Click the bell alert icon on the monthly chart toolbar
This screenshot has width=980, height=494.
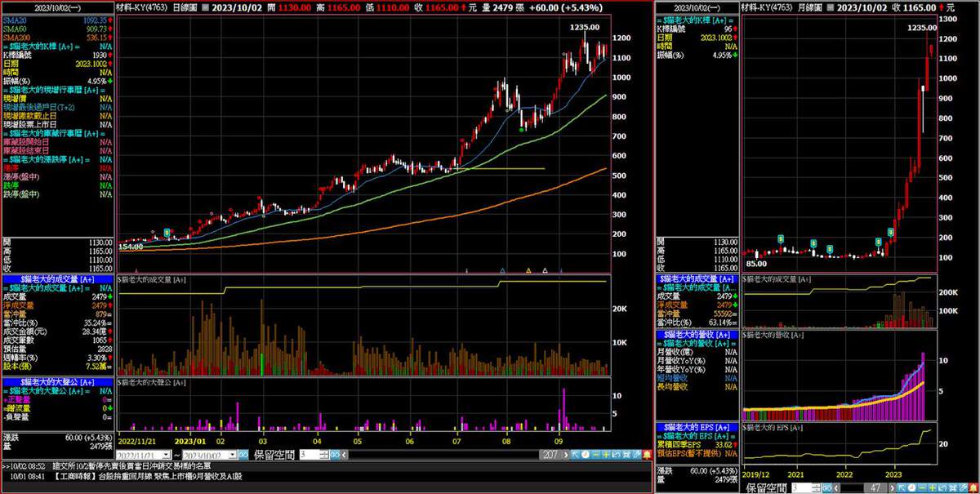click(973, 487)
